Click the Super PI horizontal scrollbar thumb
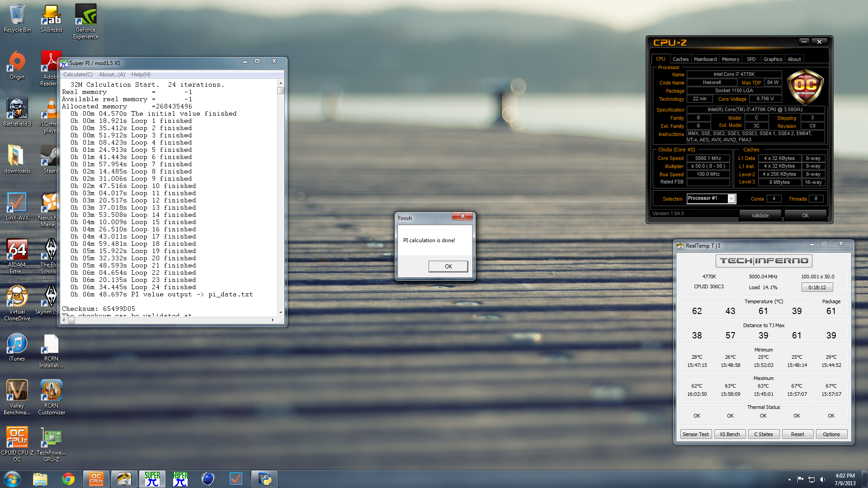The image size is (868, 488). point(71,320)
